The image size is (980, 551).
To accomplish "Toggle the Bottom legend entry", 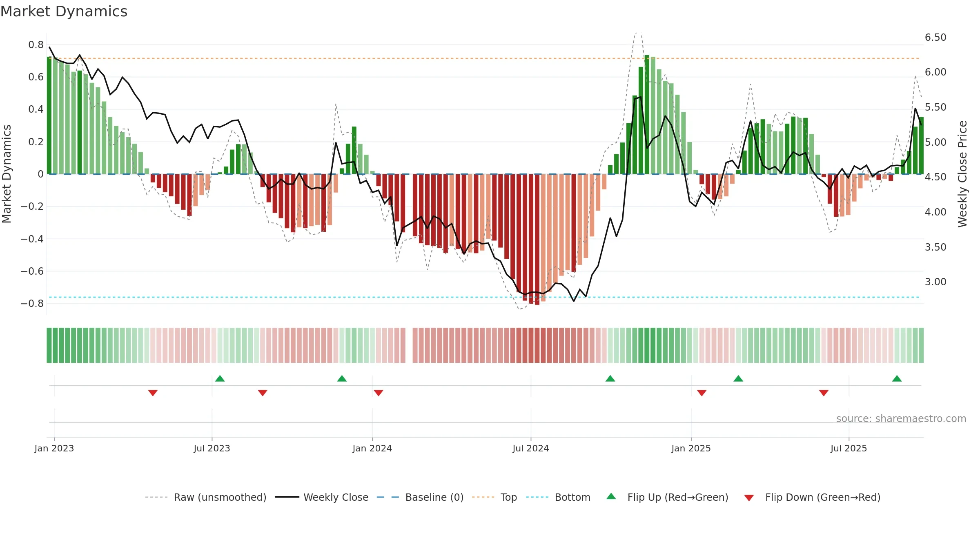I will [x=558, y=497].
